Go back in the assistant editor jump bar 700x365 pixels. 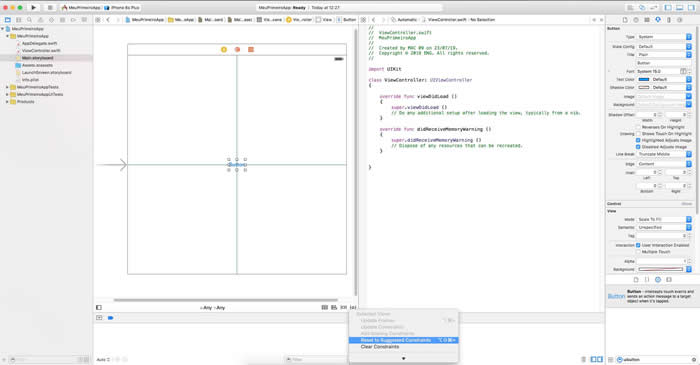point(374,20)
